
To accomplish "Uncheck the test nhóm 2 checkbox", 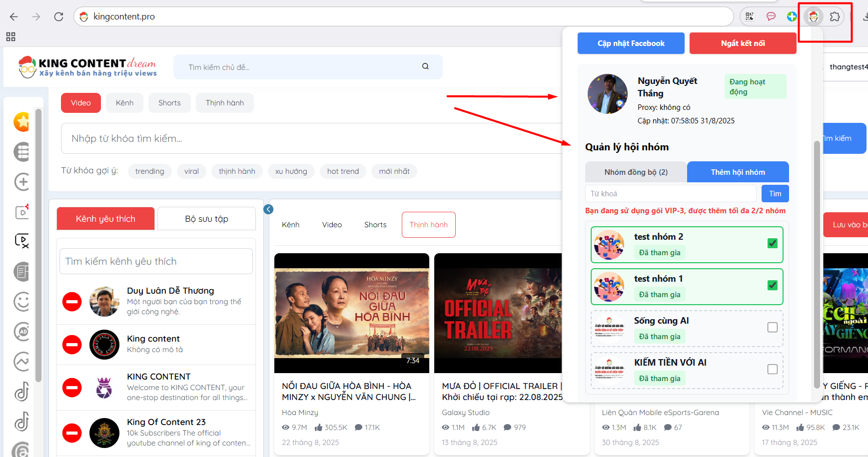I will tap(772, 243).
